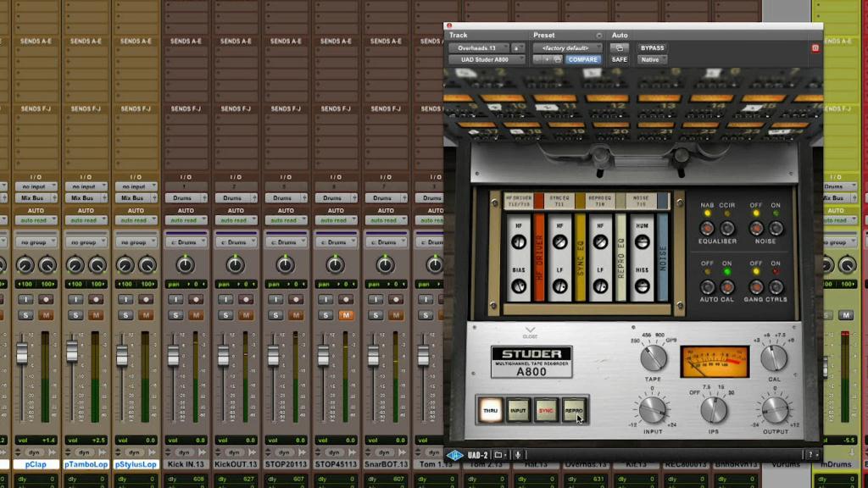The width and height of the screenshot is (868, 488).
Task: Click the HF screw in Repro EQ module
Action: (x=601, y=241)
